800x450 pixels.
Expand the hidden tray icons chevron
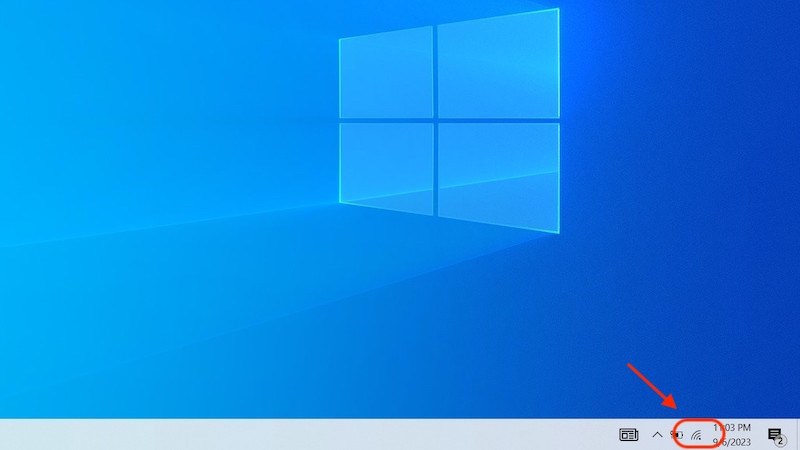coord(657,435)
